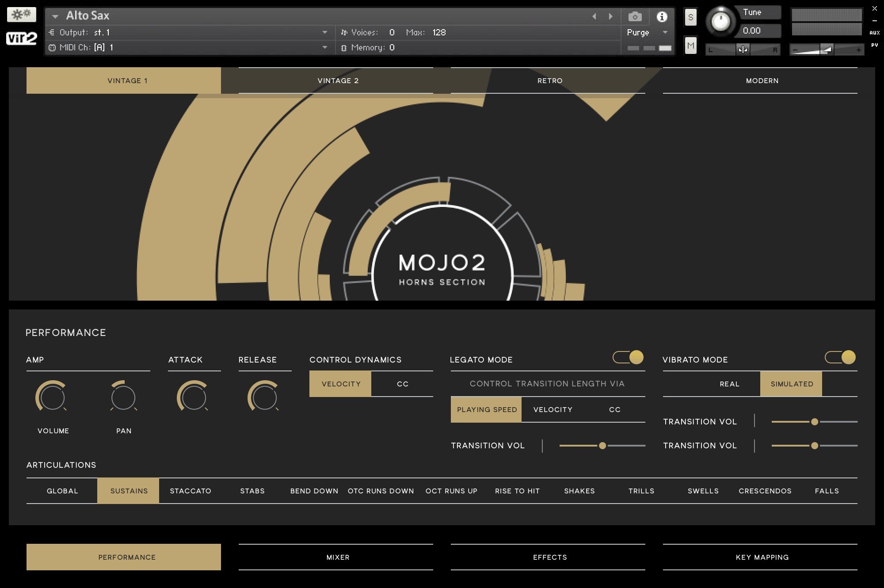
Task: Open the KEY MAPPING page tab
Action: 760,557
